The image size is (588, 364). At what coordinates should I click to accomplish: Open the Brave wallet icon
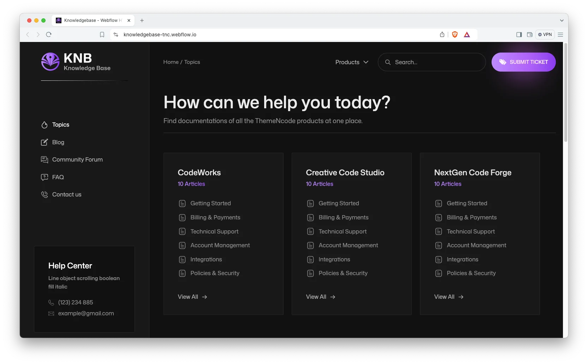click(x=529, y=35)
